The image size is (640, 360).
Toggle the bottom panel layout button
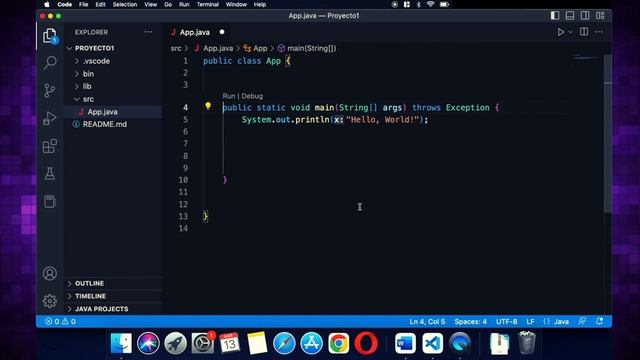[x=570, y=16]
